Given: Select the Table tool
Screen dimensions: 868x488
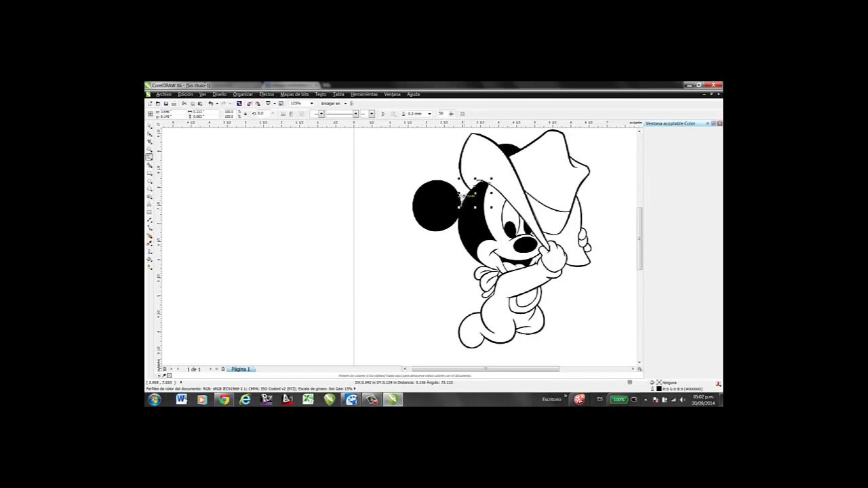Looking at the screenshot, I should tap(150, 211).
